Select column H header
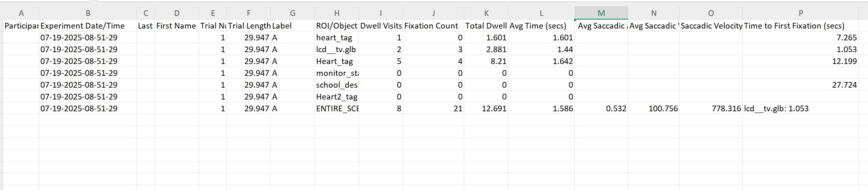868x190 pixels. coord(337,13)
